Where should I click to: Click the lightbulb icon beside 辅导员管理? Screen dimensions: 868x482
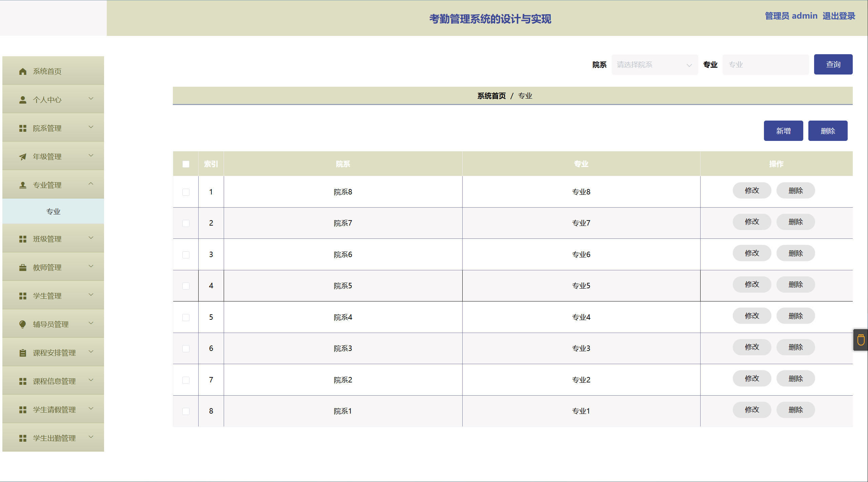click(x=23, y=324)
